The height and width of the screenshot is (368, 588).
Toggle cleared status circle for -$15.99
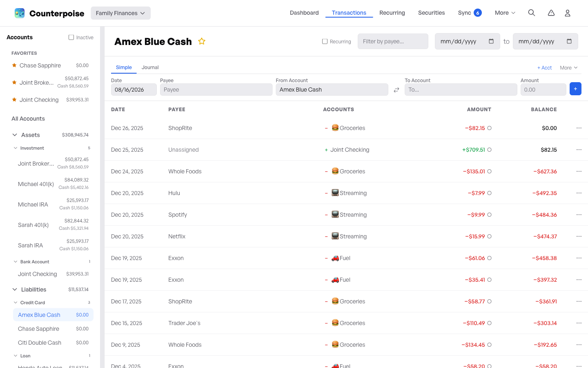pos(489,236)
